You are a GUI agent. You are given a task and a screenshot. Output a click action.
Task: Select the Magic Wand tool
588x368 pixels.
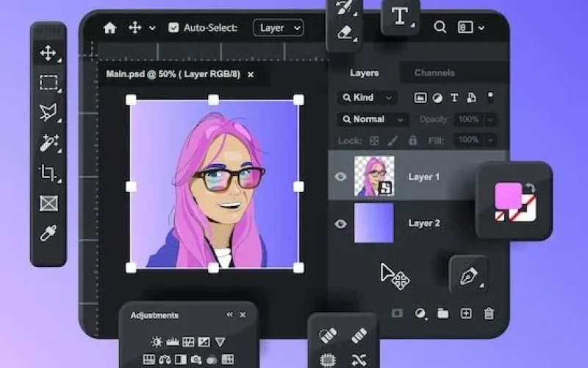[x=49, y=143]
